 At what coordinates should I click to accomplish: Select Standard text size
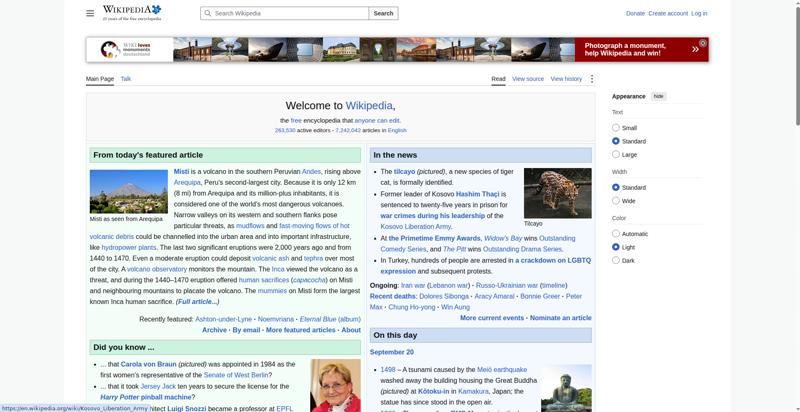[616, 141]
